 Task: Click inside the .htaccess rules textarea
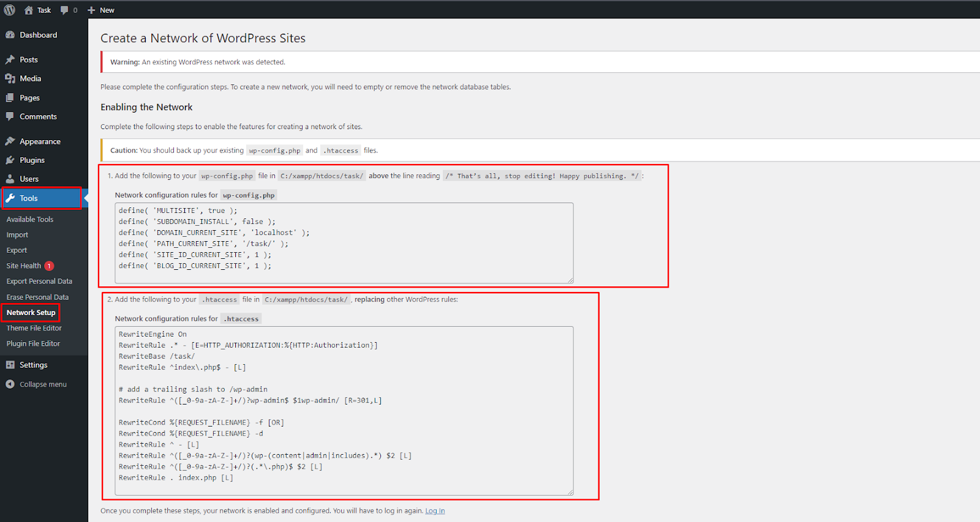pyautogui.click(x=344, y=411)
